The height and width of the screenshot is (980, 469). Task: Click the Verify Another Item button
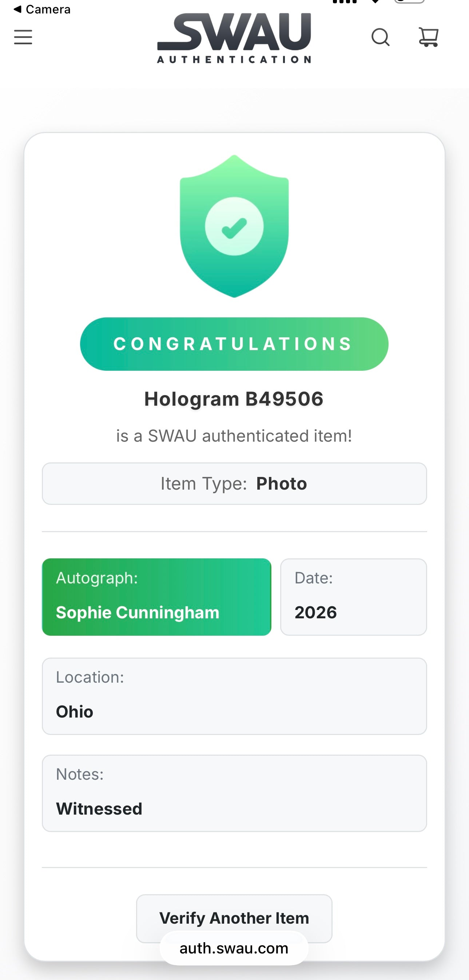234,918
